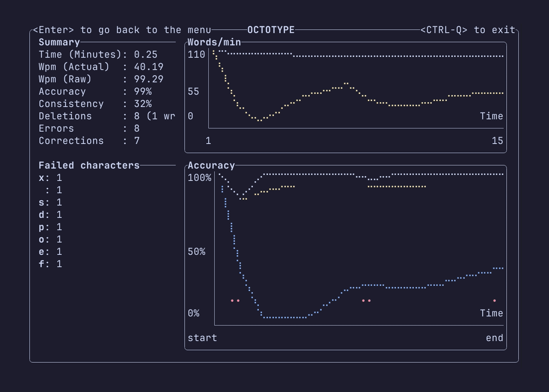549x392 pixels.
Task: Click the 110 label on Words/min axis
Action: (x=195, y=54)
